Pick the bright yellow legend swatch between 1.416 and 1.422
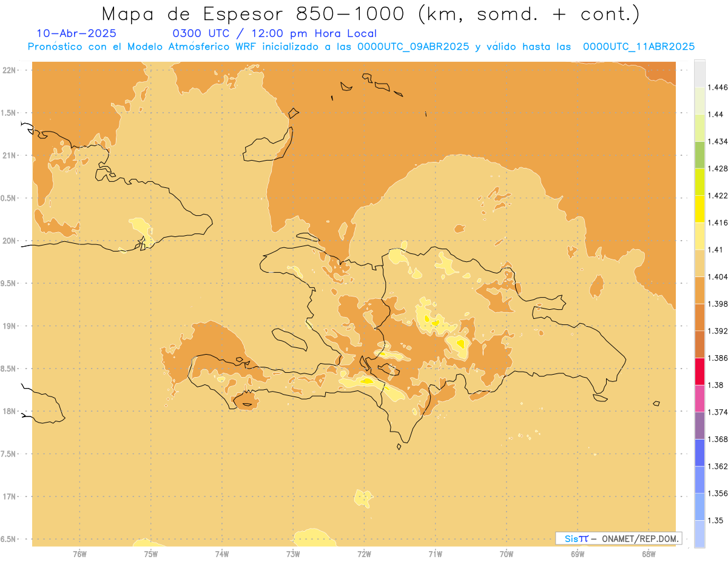Viewport: 728px width, 562px height. [x=699, y=209]
